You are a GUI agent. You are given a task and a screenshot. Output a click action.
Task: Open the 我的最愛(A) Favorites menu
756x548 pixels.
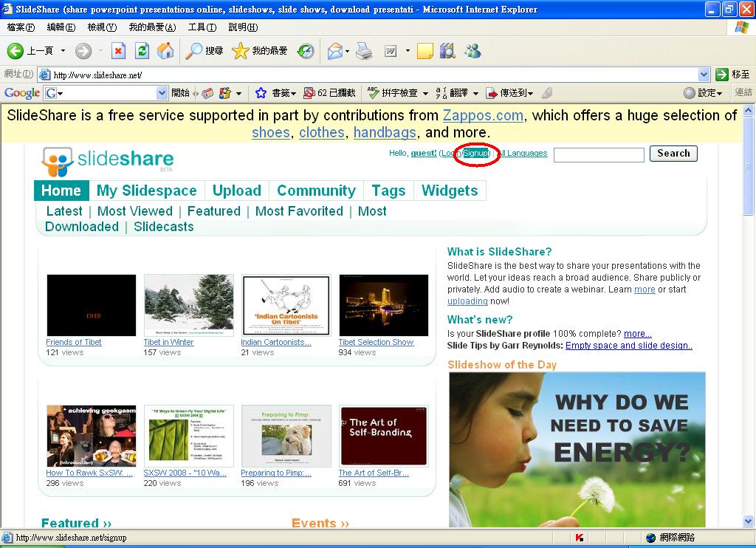152,27
